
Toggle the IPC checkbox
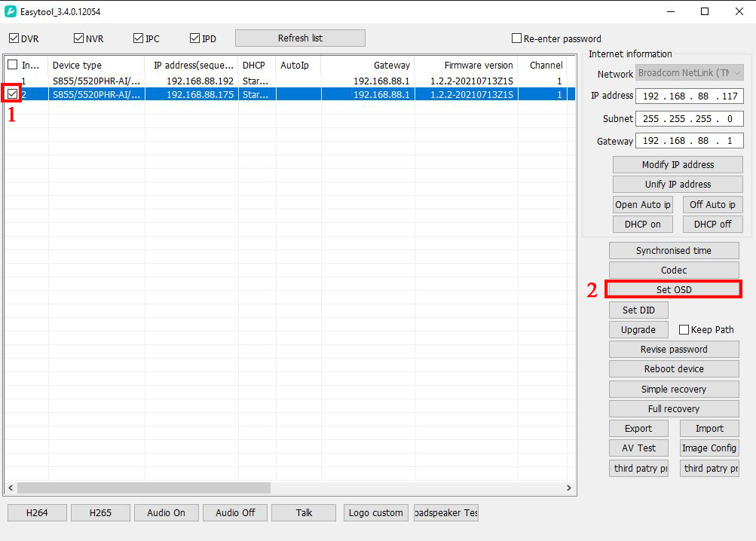click(138, 38)
